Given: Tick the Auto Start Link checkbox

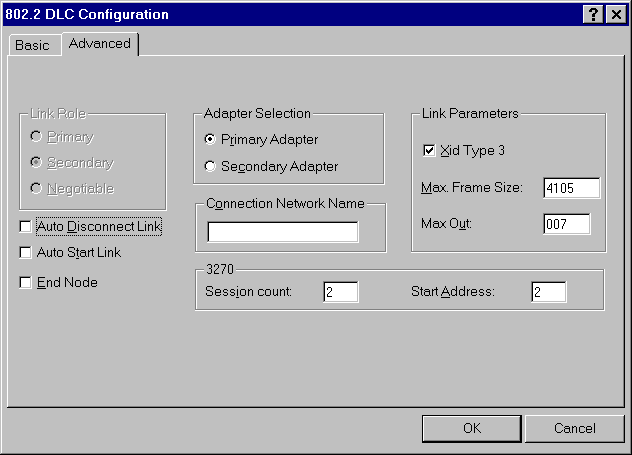Looking at the screenshot, I should pyautogui.click(x=26, y=253).
